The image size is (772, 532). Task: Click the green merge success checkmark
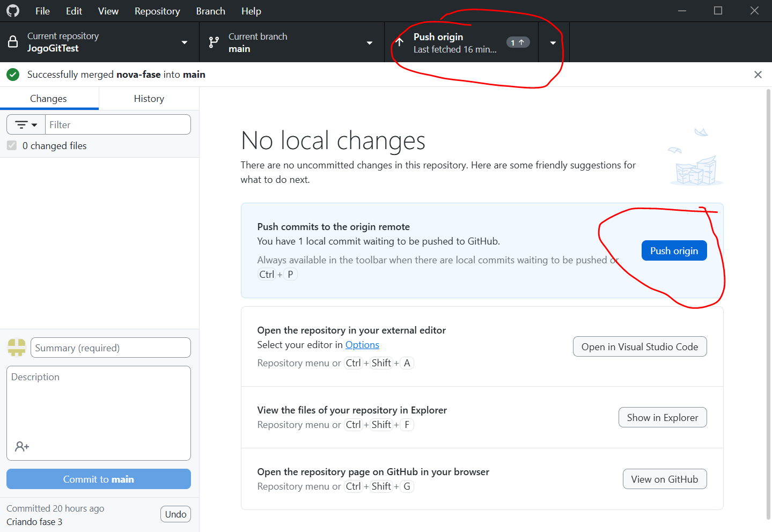13,75
